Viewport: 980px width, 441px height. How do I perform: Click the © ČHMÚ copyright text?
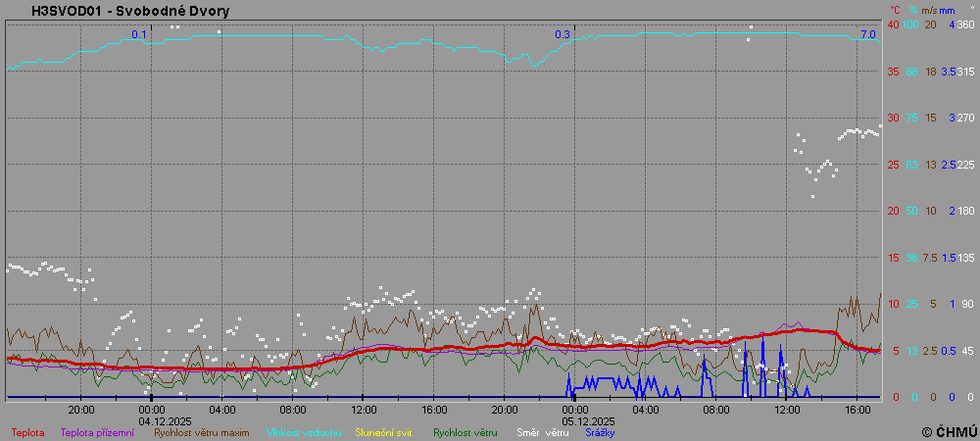[x=949, y=431]
